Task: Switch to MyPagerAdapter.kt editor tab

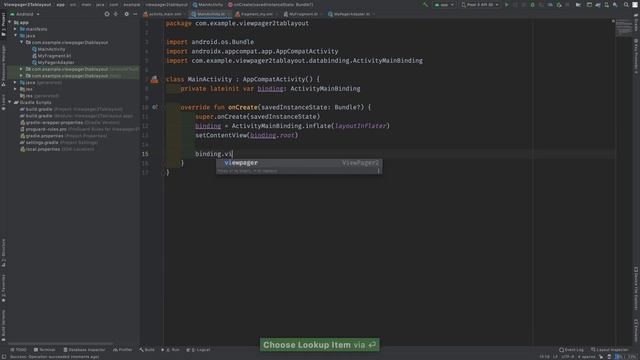Action: coord(351,14)
